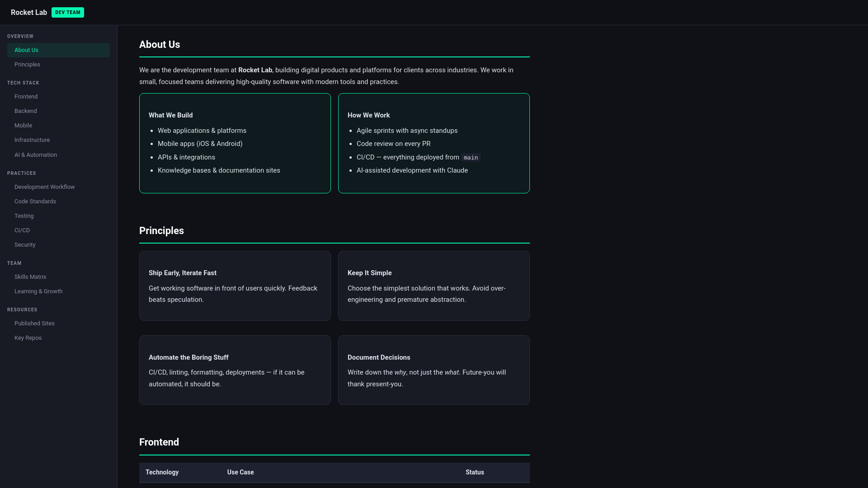The width and height of the screenshot is (868, 488).
Task: Click the 'main' code snippet
Action: pos(471,158)
